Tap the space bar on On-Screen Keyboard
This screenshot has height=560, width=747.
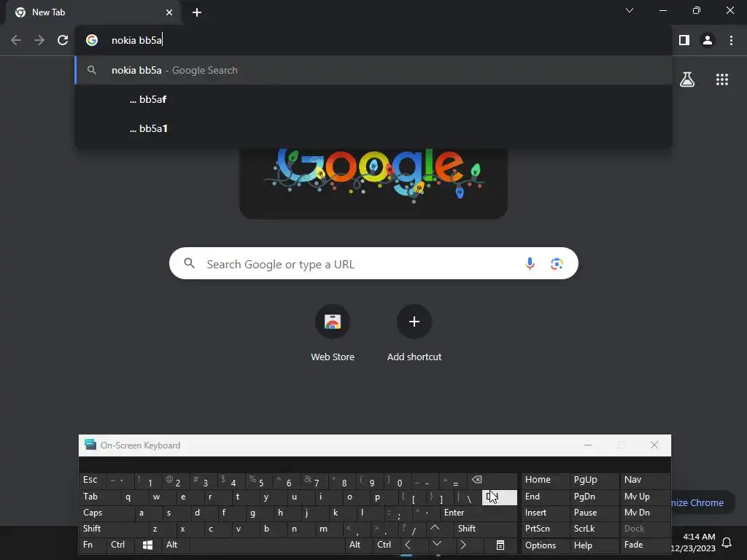[x=268, y=545]
